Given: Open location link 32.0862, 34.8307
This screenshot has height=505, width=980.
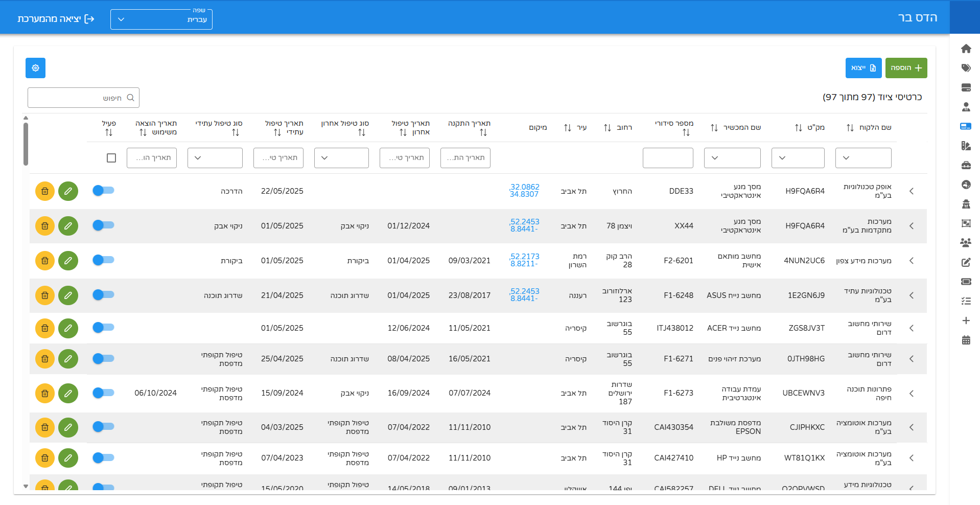Looking at the screenshot, I should [x=524, y=191].
